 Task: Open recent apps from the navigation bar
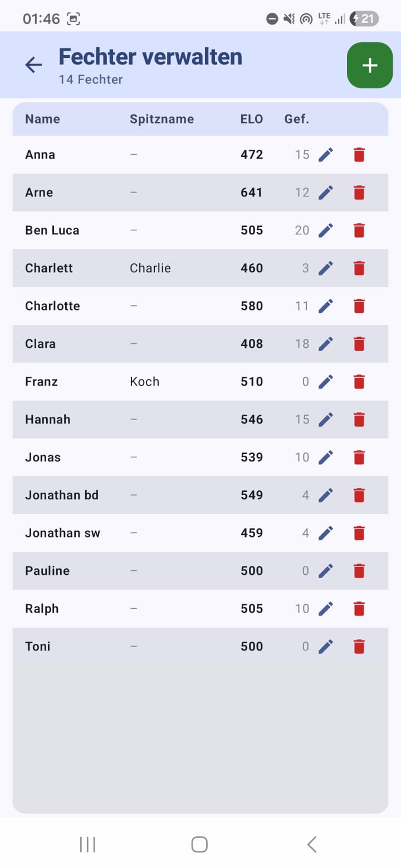(87, 844)
